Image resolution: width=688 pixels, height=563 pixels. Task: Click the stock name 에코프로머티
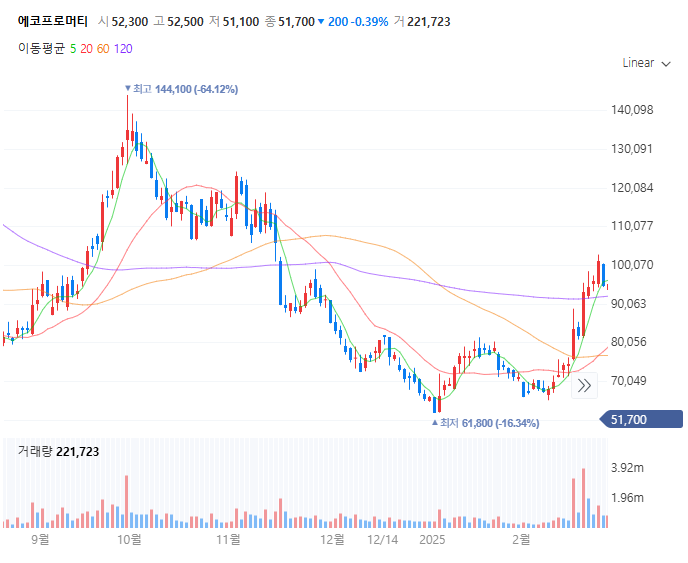coord(53,21)
